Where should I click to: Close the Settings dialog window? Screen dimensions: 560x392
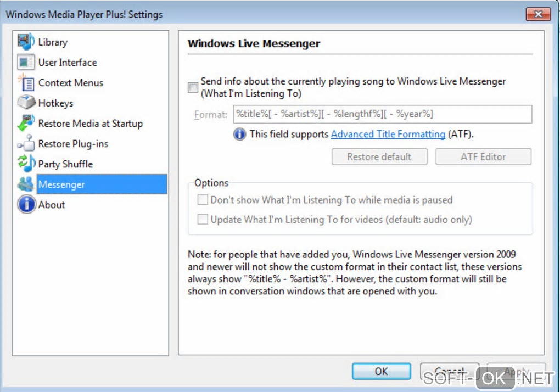538,14
